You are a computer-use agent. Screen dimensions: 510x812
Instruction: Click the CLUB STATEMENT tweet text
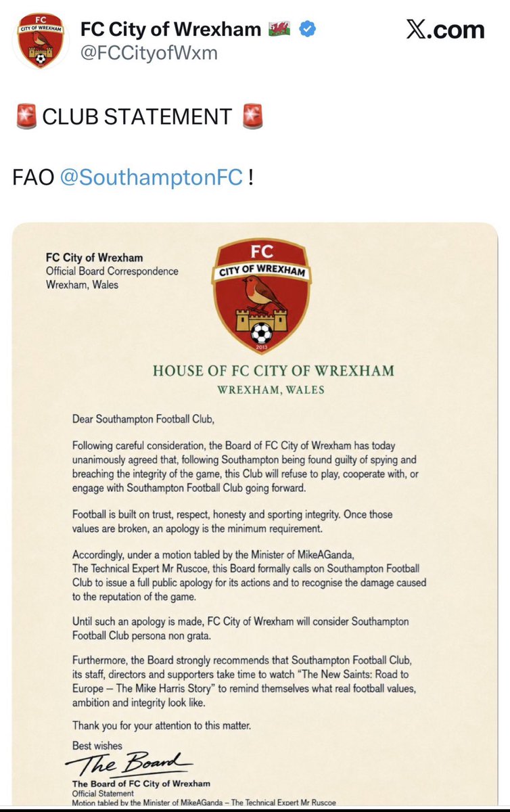[137, 116]
